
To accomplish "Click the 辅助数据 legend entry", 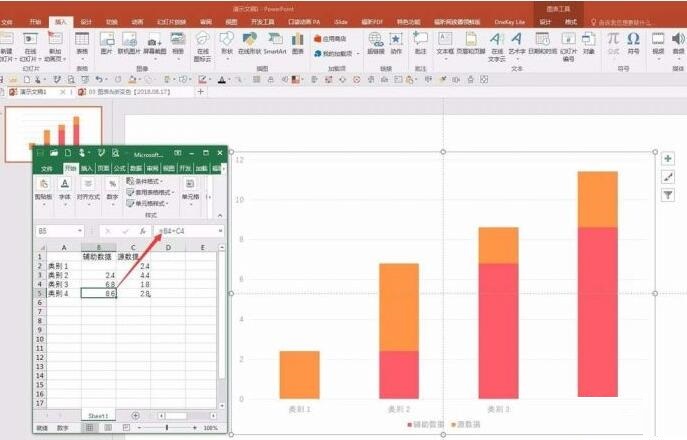I will (426, 424).
